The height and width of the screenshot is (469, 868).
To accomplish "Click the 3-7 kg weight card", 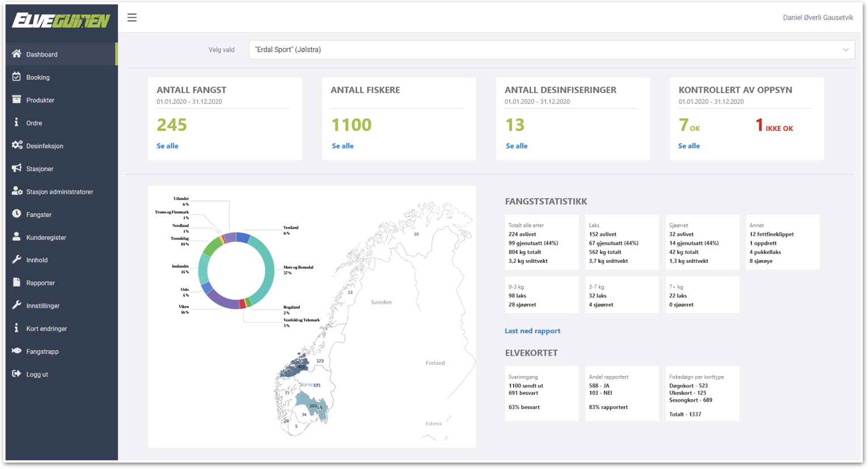I will click(622, 295).
